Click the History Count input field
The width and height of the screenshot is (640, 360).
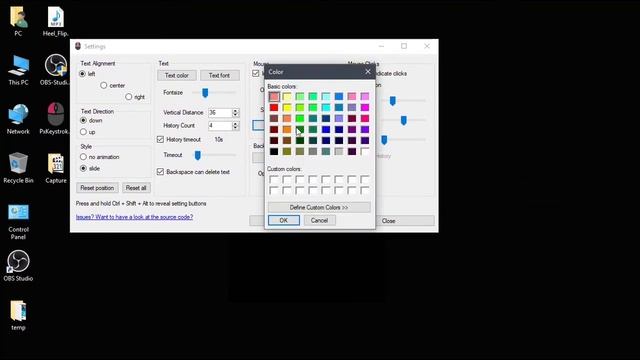220,126
